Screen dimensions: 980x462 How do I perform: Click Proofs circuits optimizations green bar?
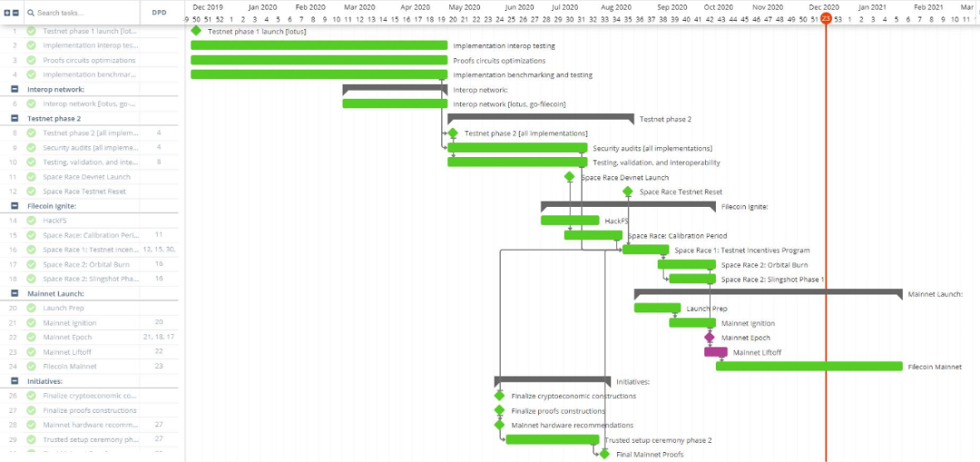(x=318, y=60)
